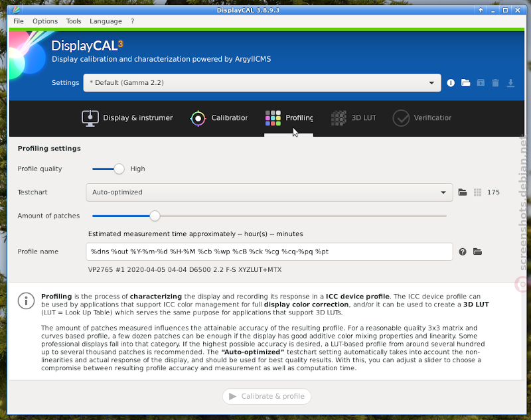Click the settings info icon
Image resolution: width=531 pixels, height=420 pixels.
[451, 83]
